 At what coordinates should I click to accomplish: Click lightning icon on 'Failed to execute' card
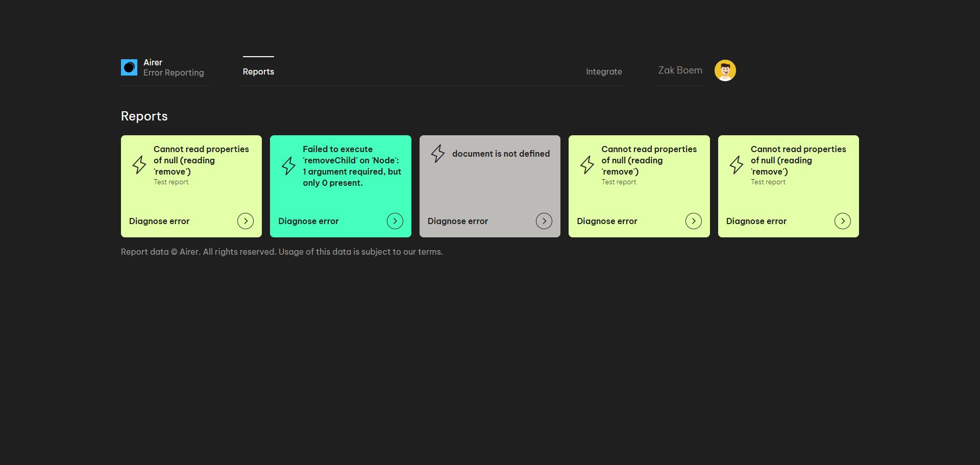tap(288, 166)
